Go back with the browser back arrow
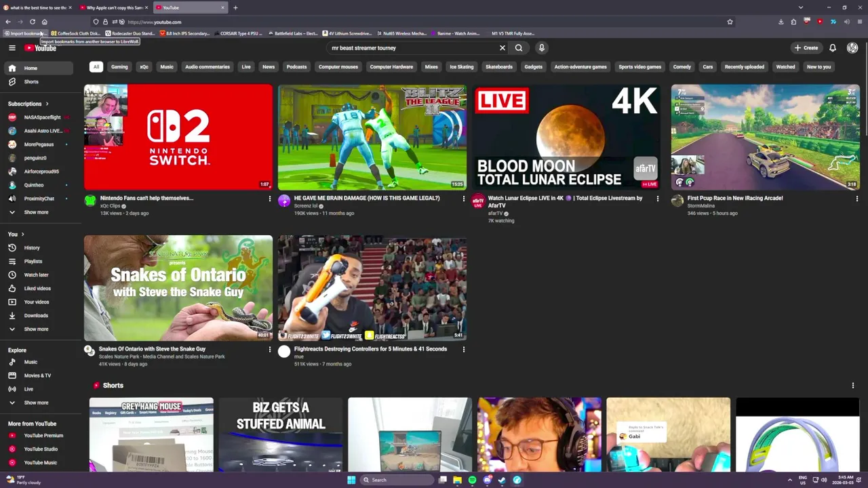Viewport: 868px width, 488px height. (x=8, y=22)
